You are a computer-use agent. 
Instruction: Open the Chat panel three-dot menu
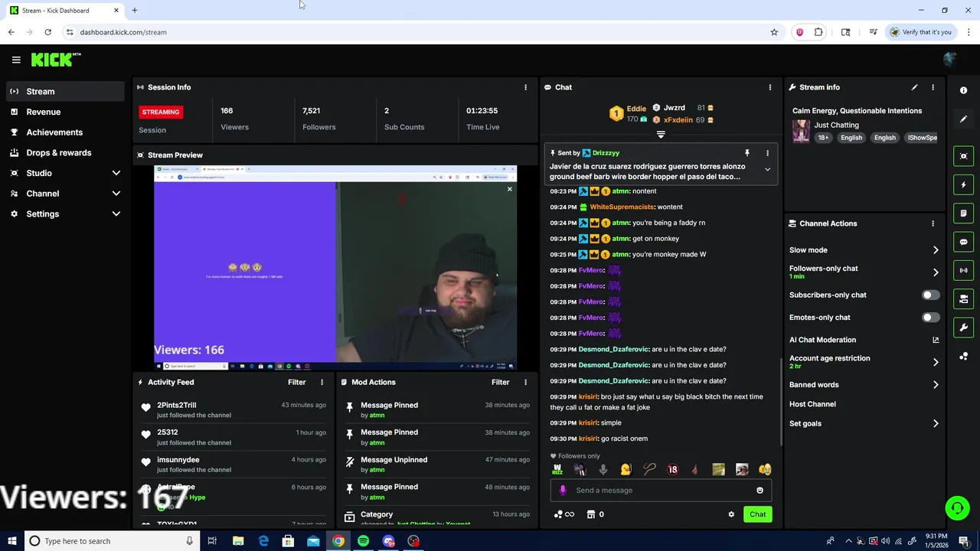click(x=769, y=87)
